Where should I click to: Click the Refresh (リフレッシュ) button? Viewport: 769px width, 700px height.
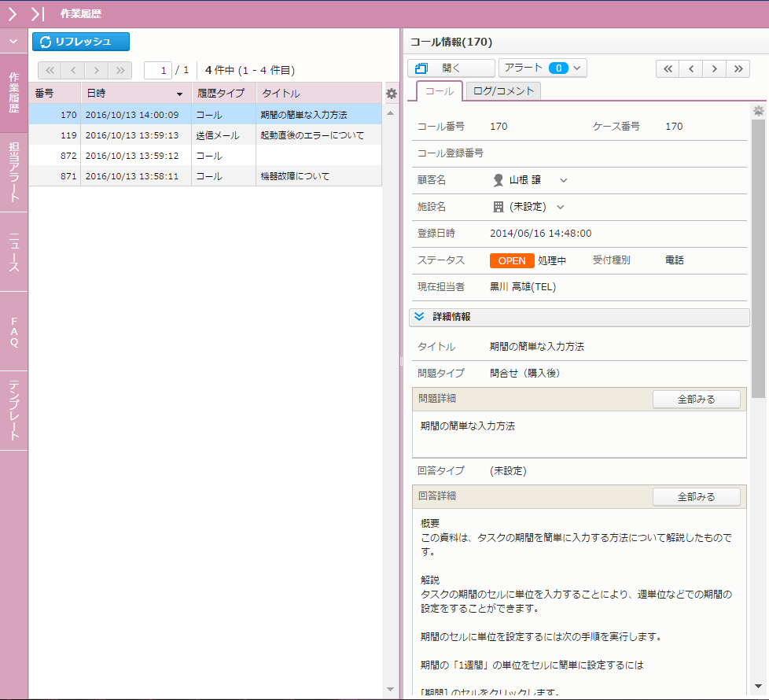click(x=81, y=42)
